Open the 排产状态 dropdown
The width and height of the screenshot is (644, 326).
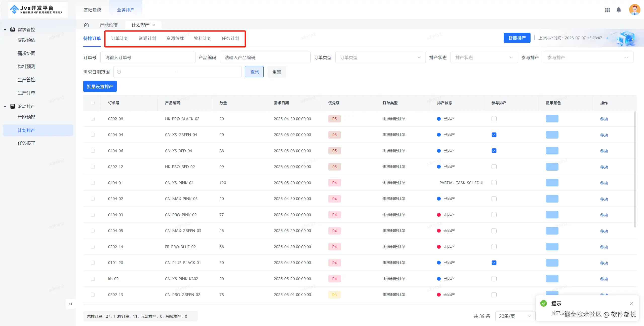click(484, 57)
